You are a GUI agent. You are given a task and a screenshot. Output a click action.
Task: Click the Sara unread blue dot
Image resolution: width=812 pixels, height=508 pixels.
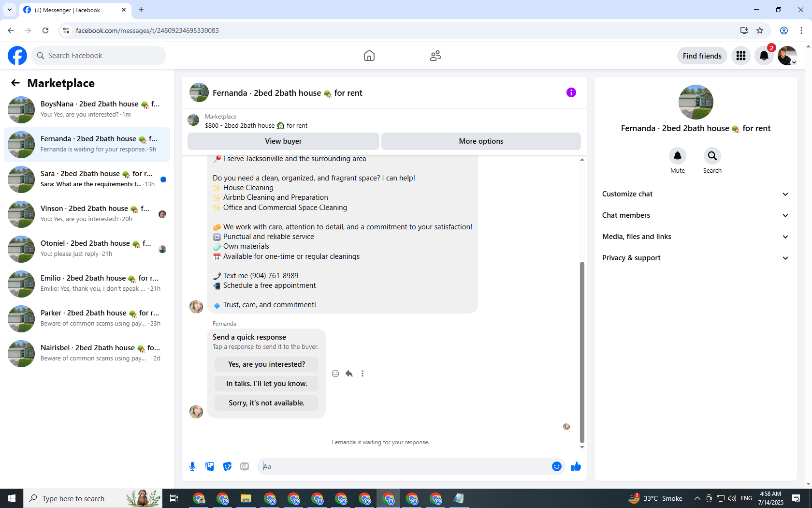click(x=163, y=179)
